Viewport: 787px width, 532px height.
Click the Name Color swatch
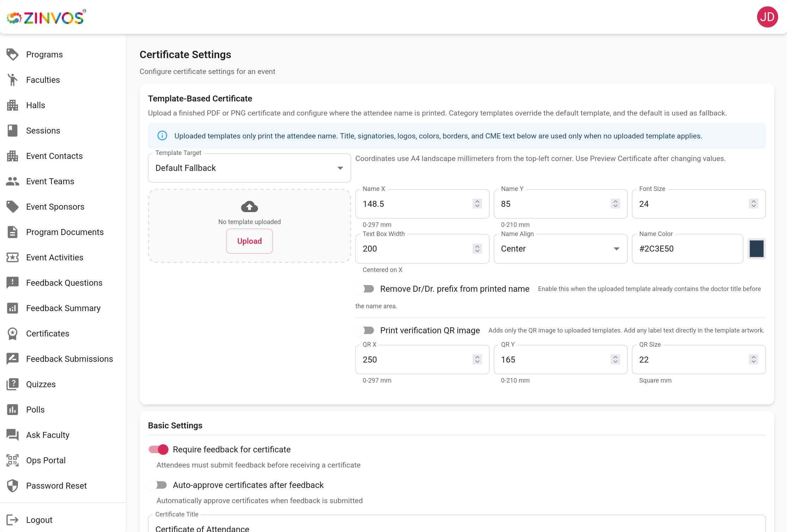756,249
